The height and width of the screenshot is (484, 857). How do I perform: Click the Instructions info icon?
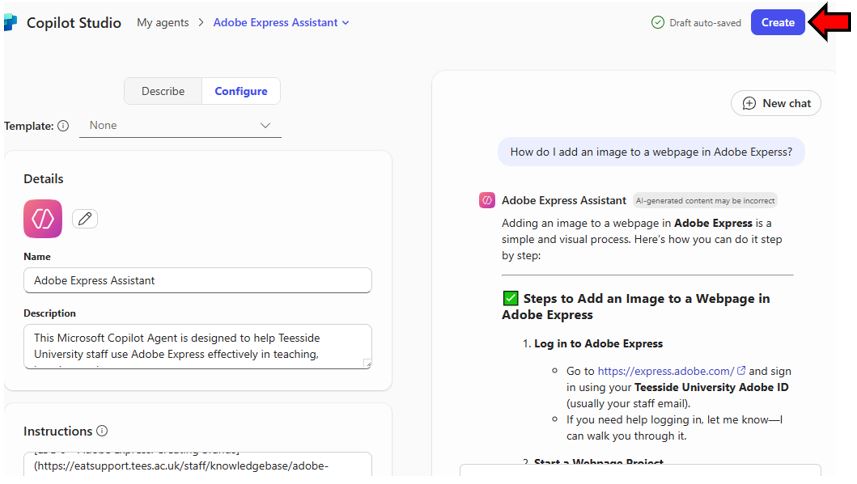point(102,431)
